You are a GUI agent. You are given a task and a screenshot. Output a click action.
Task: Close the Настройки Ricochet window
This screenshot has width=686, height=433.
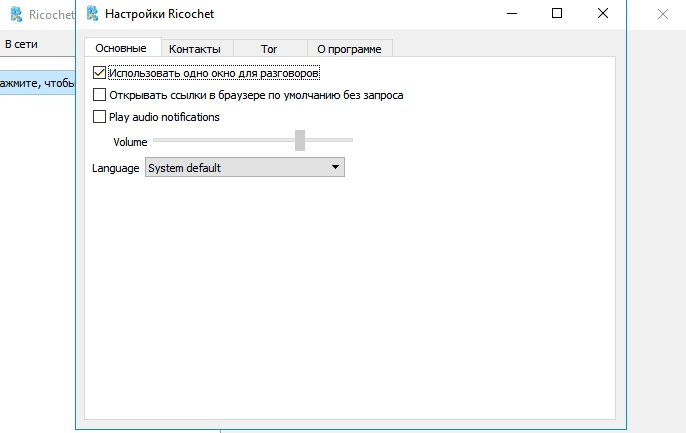pyautogui.click(x=603, y=14)
